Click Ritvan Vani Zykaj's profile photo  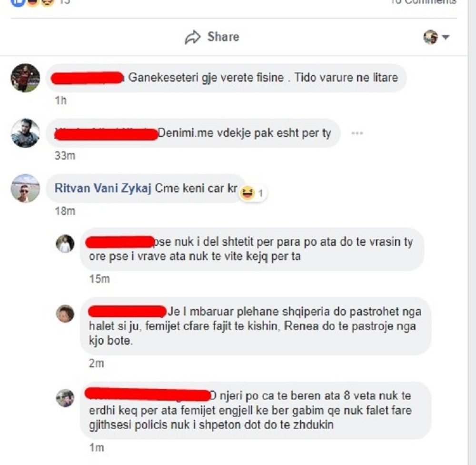25,189
